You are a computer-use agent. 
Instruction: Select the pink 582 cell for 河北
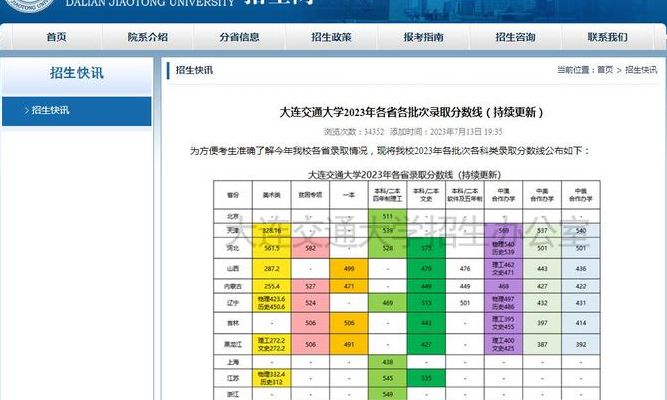(x=310, y=248)
